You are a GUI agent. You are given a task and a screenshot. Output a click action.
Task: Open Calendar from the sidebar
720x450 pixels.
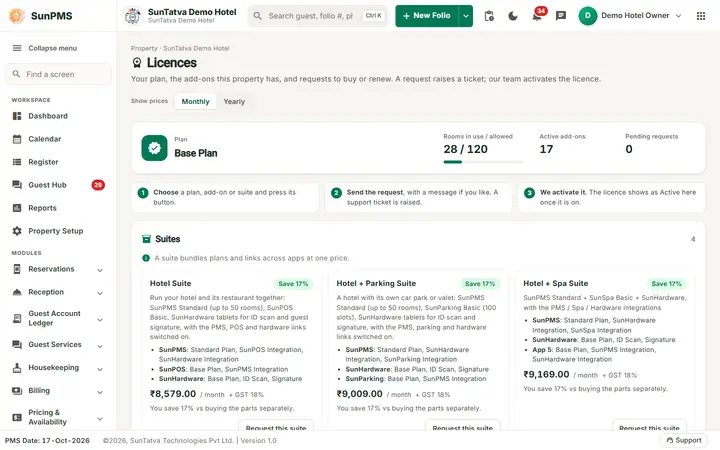pos(58,139)
